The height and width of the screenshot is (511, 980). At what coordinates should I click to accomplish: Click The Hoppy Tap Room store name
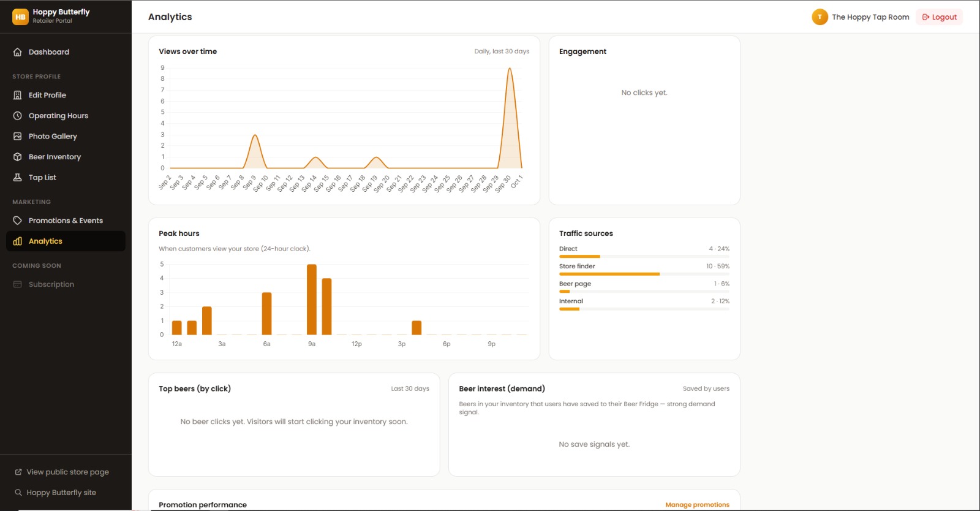[x=870, y=17]
